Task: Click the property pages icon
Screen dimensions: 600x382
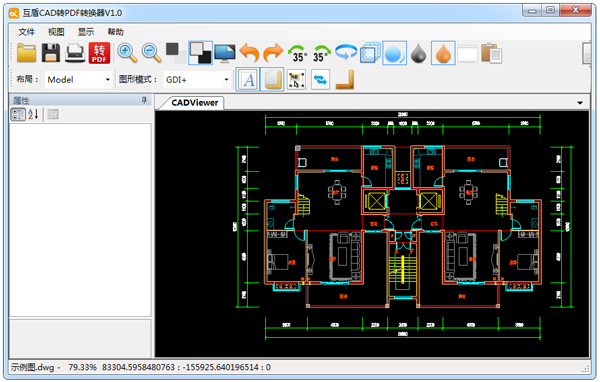Action: coord(53,114)
